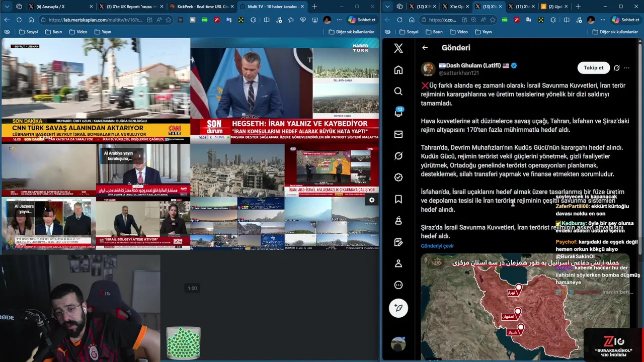
Task: Open Sosyal bookmarks folder in right browser
Action: pos(409,32)
